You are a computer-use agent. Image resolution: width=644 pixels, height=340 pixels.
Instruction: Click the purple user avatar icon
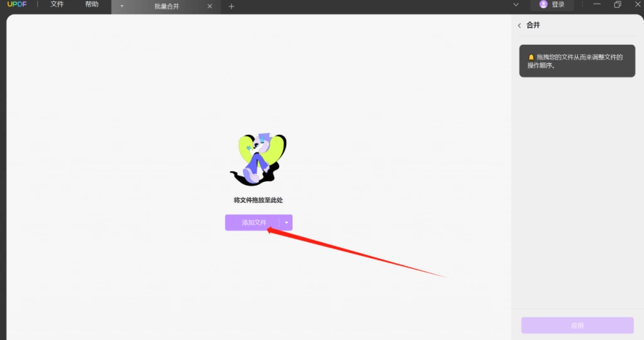pos(543,4)
